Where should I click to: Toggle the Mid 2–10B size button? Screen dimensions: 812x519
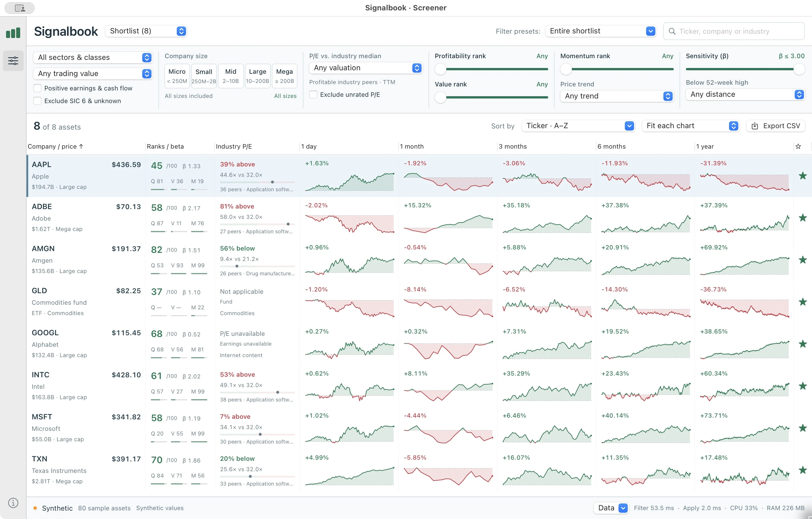[x=231, y=76]
